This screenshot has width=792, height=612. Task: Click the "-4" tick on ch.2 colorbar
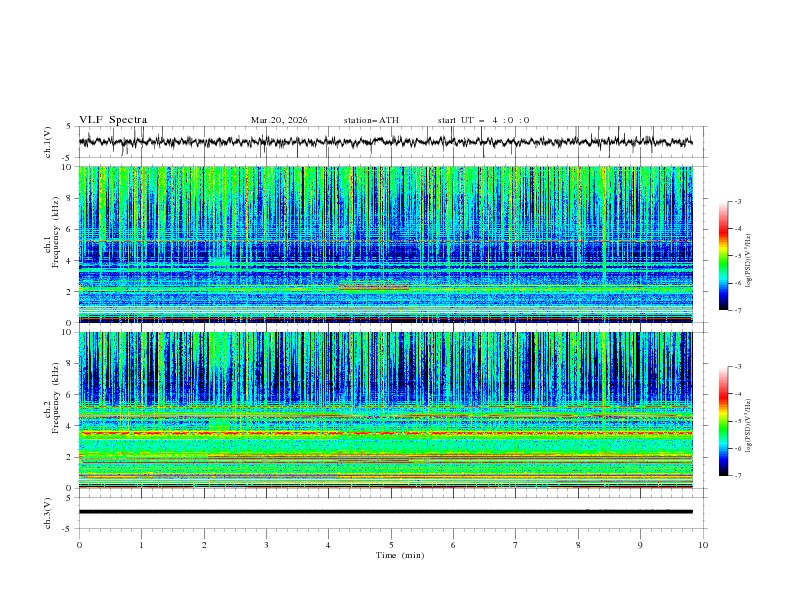coord(737,394)
